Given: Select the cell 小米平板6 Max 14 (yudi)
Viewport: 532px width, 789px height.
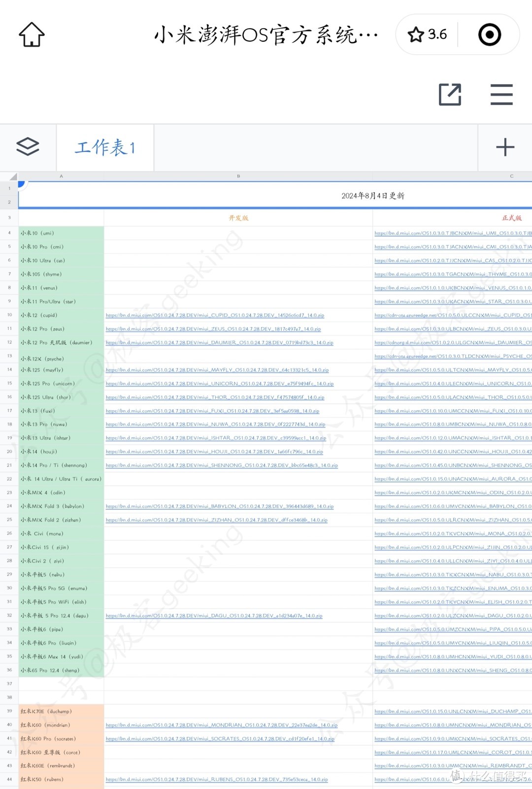Looking at the screenshot, I should point(61,657).
